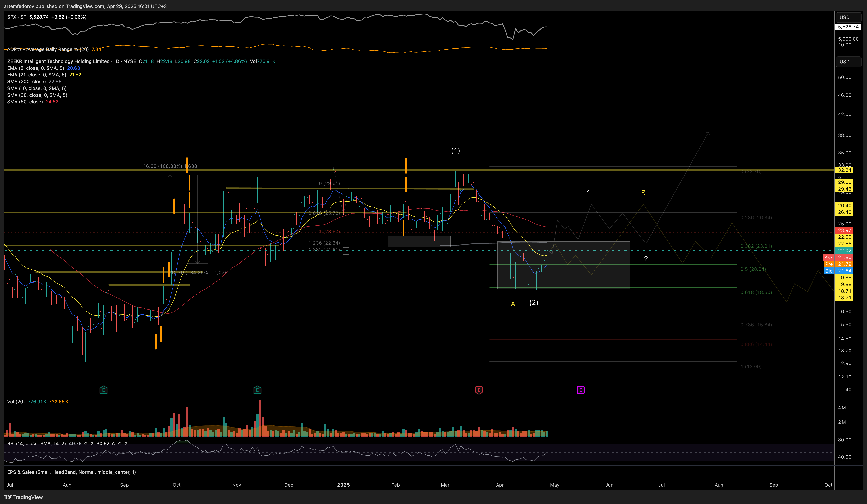The height and width of the screenshot is (504, 867).
Task: Click the Ask 21.80 price label
Action: pyautogui.click(x=838, y=258)
